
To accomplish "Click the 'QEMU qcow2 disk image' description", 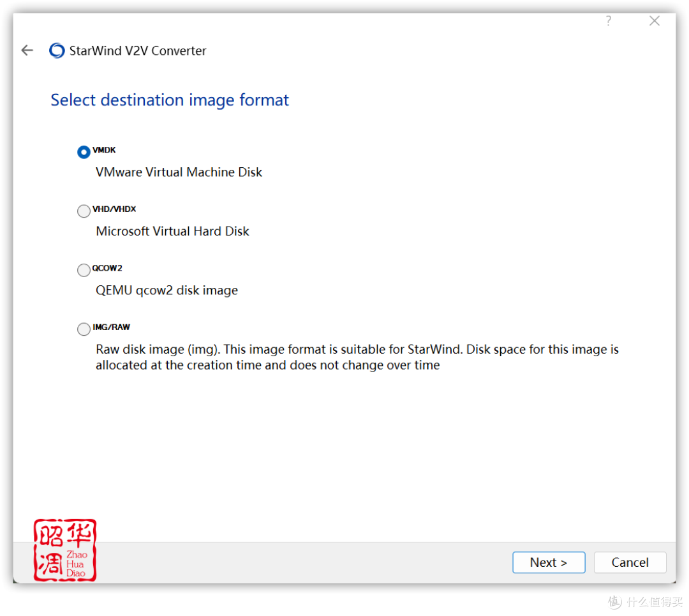I will 167,290.
